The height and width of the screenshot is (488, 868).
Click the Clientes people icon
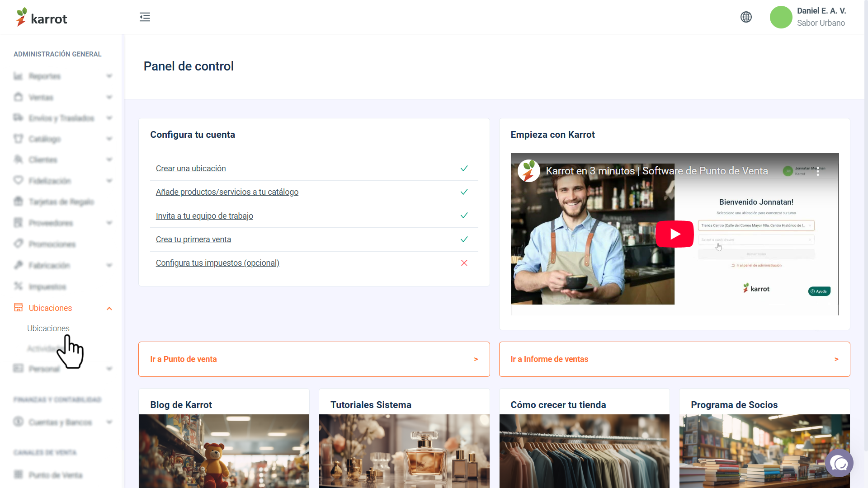[18, 160]
